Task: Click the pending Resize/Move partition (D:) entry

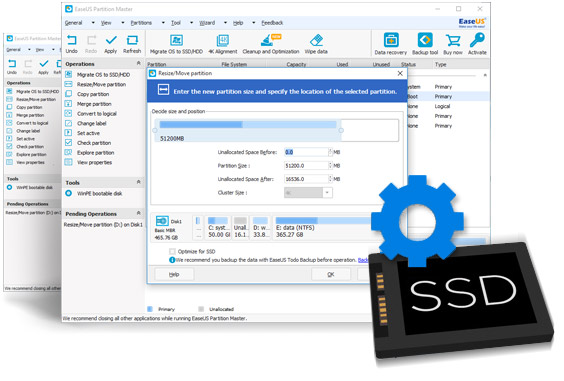Action: click(x=103, y=224)
